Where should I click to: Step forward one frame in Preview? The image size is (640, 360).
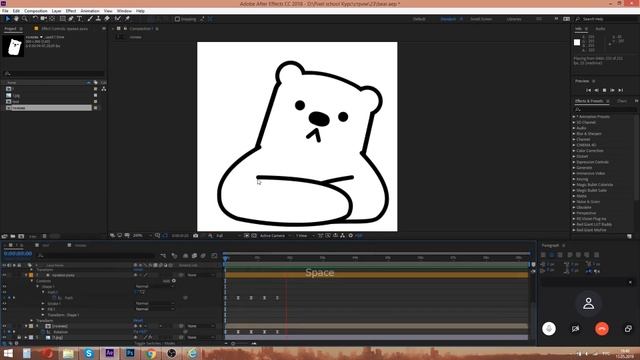(x=612, y=90)
